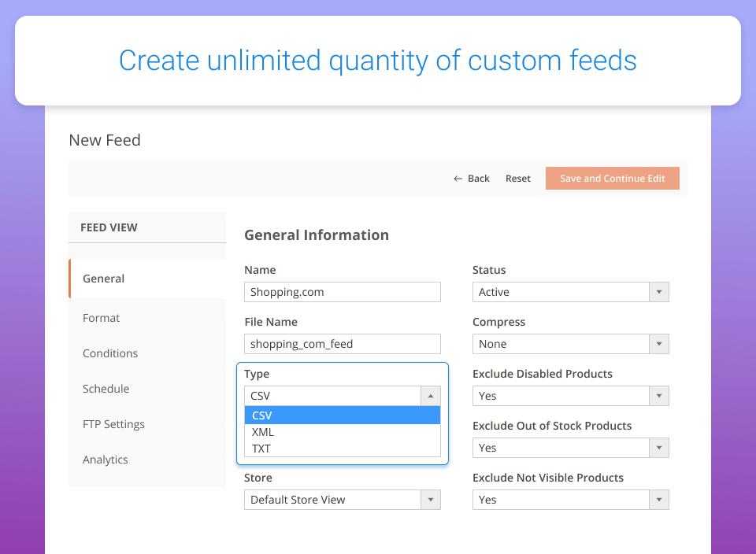Open the Exclude Disabled Products dropdown
The height and width of the screenshot is (554, 756).
[570, 396]
